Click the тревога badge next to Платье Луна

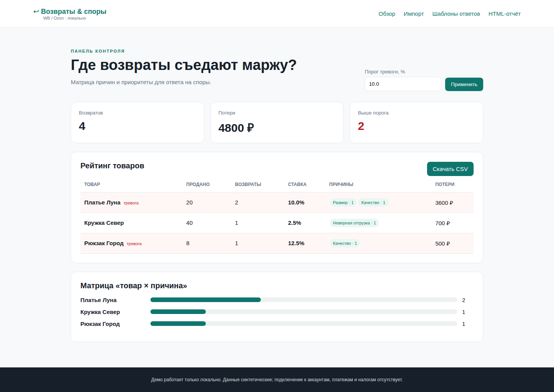131,203
